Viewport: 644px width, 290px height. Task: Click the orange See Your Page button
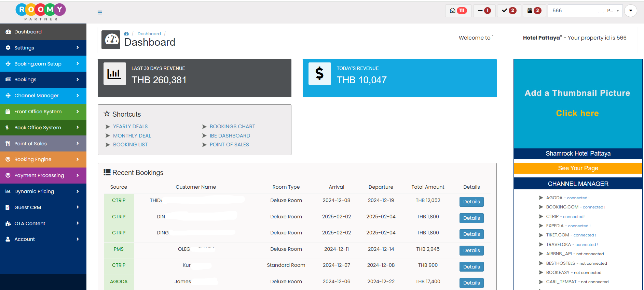[578, 168]
